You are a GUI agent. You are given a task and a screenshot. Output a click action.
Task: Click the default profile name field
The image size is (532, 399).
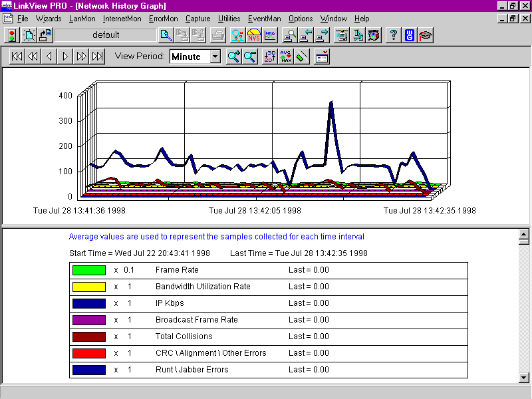[105, 35]
